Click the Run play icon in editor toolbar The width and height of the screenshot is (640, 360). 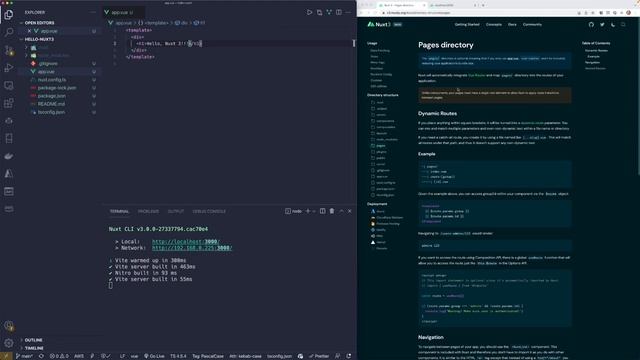click(309, 13)
